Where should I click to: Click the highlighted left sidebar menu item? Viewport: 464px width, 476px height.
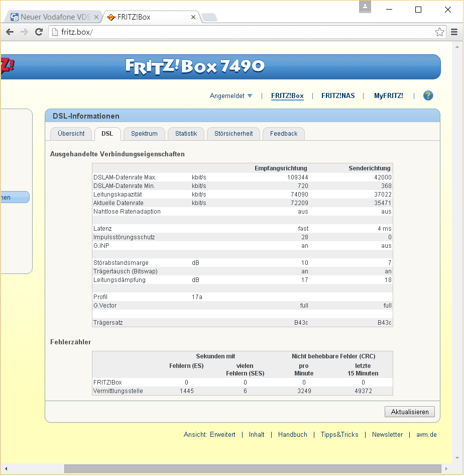[x=15, y=198]
